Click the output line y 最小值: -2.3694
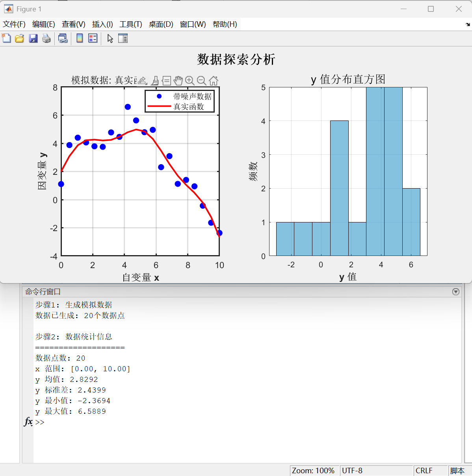The height and width of the screenshot is (476, 472). (x=73, y=401)
